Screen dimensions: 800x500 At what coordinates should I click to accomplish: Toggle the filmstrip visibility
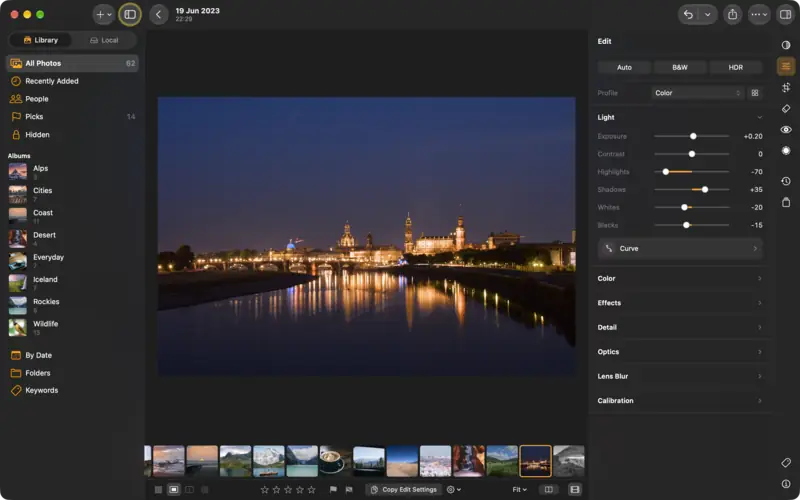[x=574, y=490]
